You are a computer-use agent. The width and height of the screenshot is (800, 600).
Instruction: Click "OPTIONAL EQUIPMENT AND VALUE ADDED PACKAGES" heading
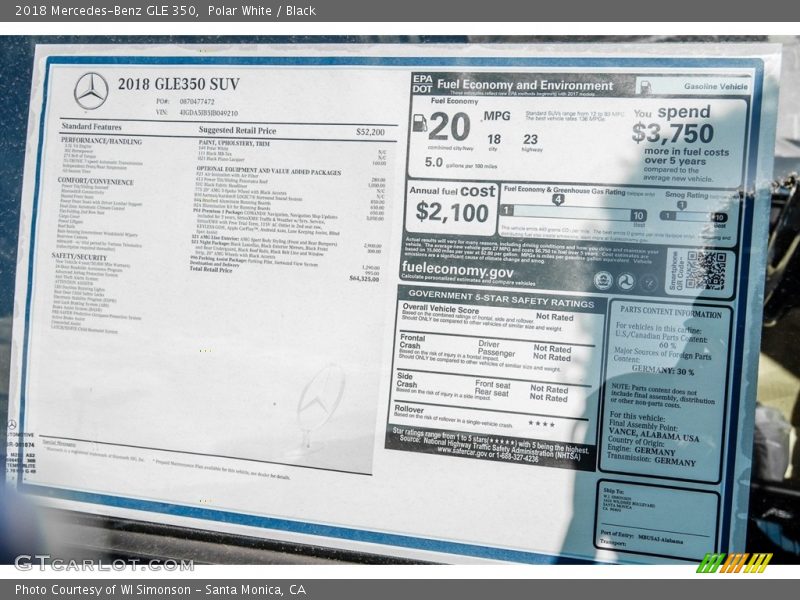pyautogui.click(x=269, y=171)
